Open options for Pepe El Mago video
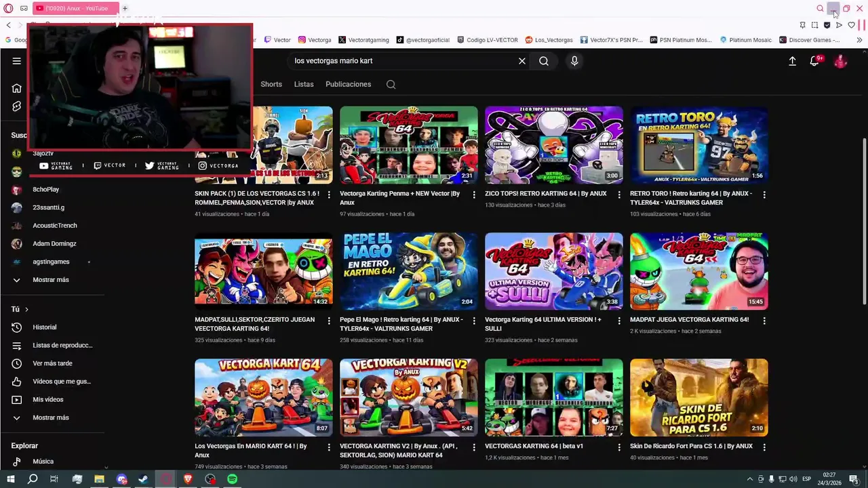 click(x=474, y=321)
